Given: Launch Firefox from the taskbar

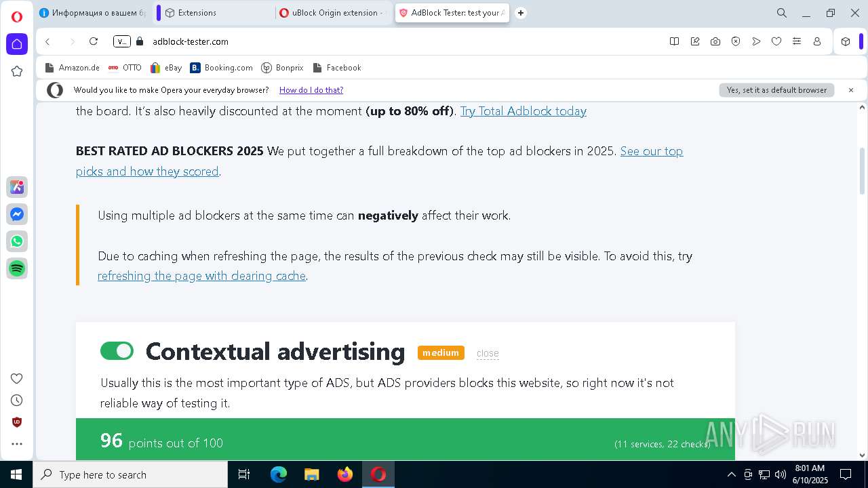Looking at the screenshot, I should [345, 474].
